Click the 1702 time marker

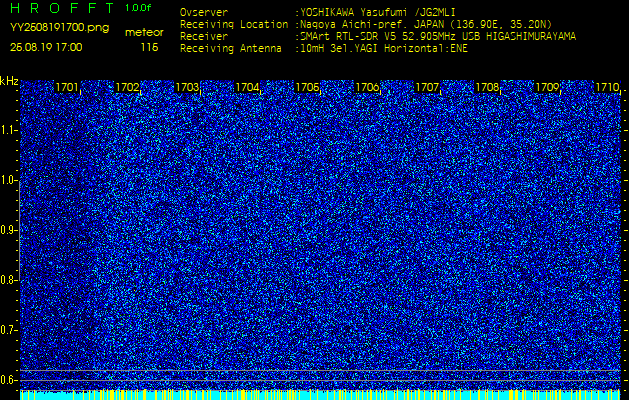[127, 87]
